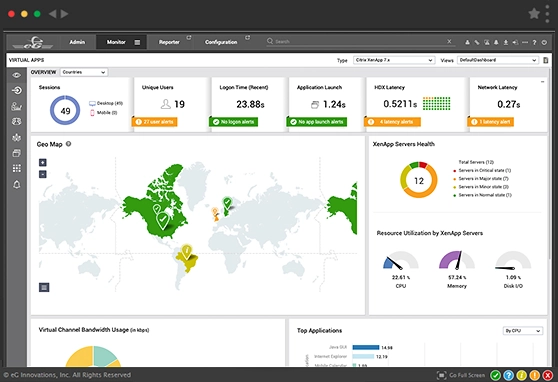The width and height of the screenshot is (558, 382).
Task: Click 'Servers in Major state (7)' legend
Action: [481, 179]
